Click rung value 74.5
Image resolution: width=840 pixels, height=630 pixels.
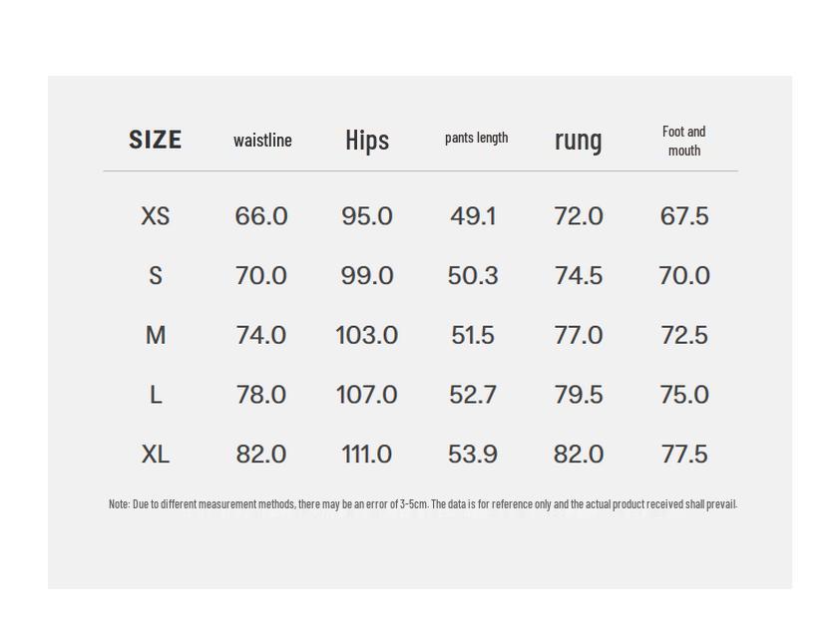coord(579,276)
